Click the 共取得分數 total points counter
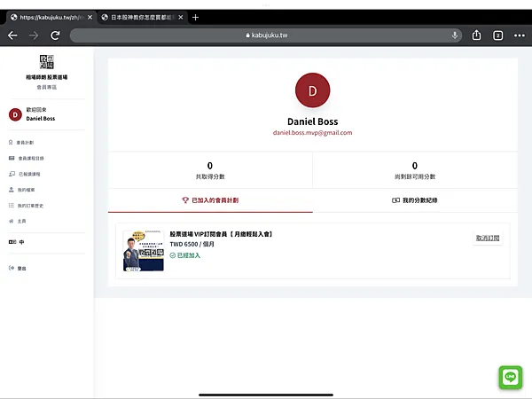Screen dimensions: 532x399 click(210, 170)
